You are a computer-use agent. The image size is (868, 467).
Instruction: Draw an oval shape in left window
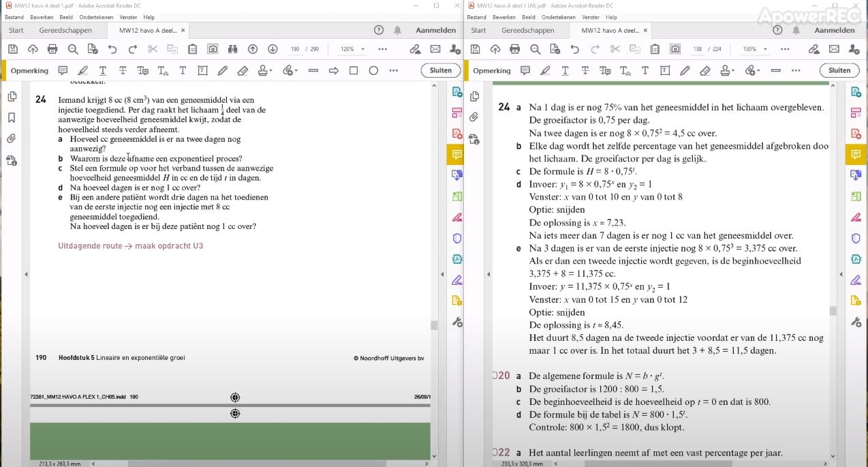[373, 70]
